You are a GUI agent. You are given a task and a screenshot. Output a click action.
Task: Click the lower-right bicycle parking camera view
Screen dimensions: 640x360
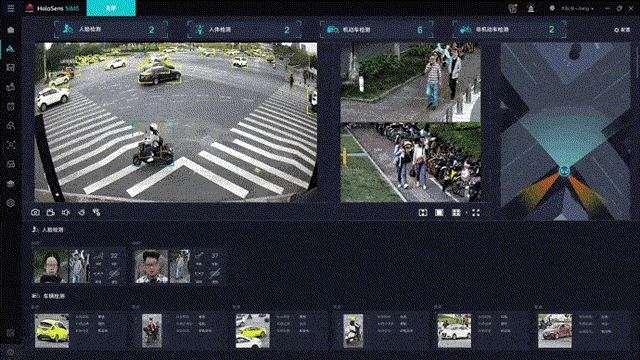point(411,162)
